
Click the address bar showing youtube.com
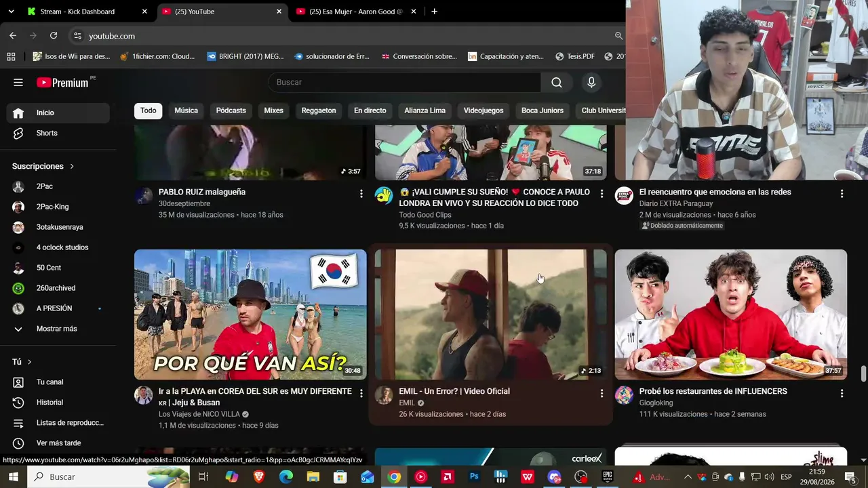[x=346, y=36]
